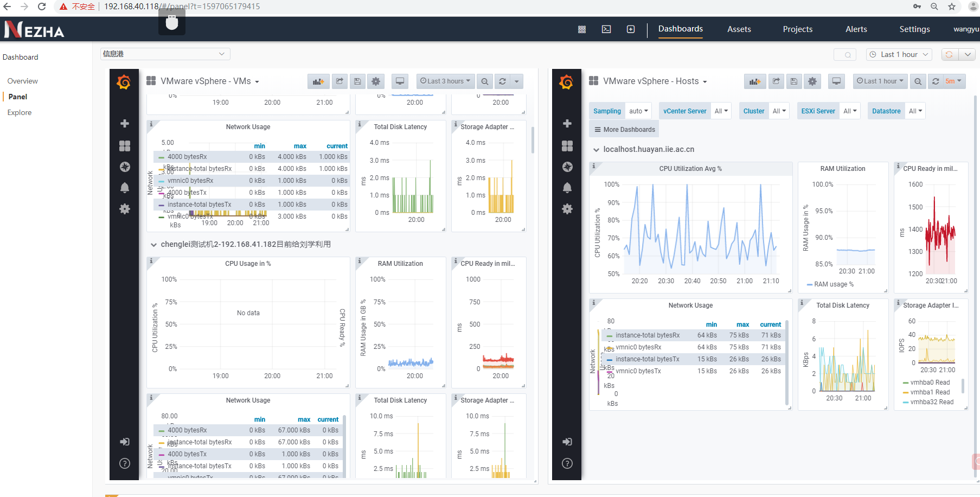Toggle vmhba0 Read series in legend
This screenshot has height=497, width=980.
(x=930, y=383)
